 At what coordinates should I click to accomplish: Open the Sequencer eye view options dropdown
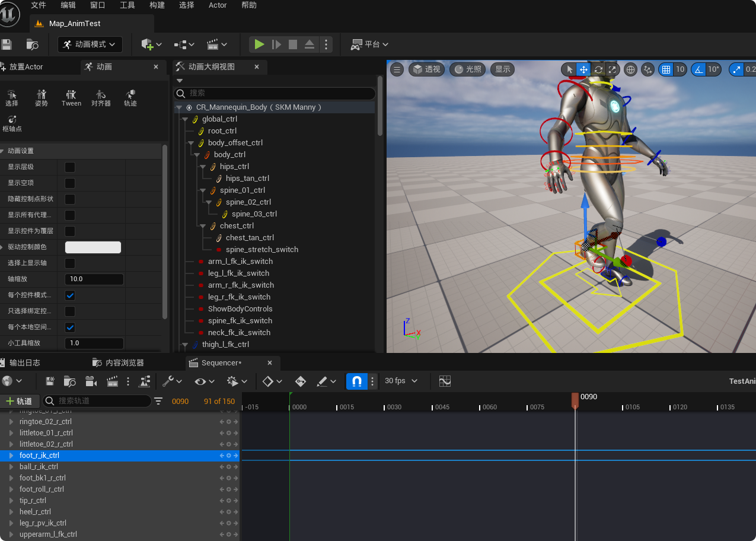tap(205, 381)
